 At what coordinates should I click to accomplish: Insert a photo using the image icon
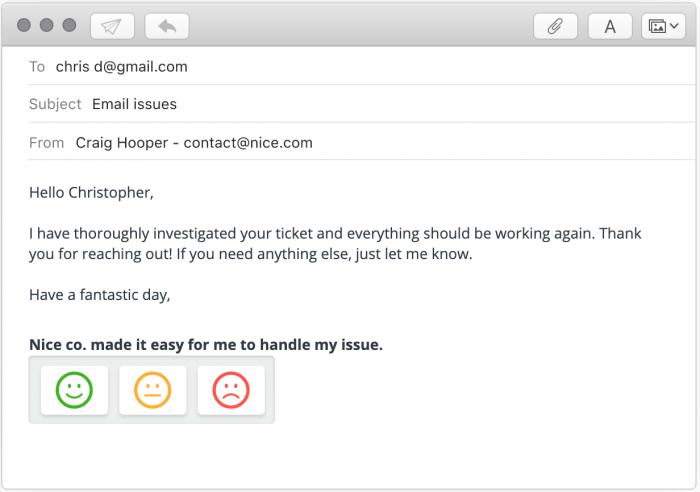coord(657,26)
